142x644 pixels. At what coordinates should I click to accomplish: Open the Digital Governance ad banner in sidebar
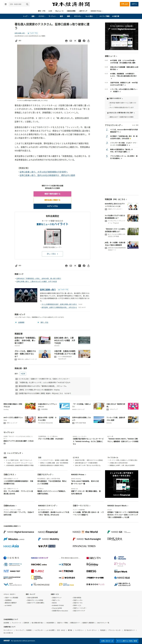pos(122,36)
